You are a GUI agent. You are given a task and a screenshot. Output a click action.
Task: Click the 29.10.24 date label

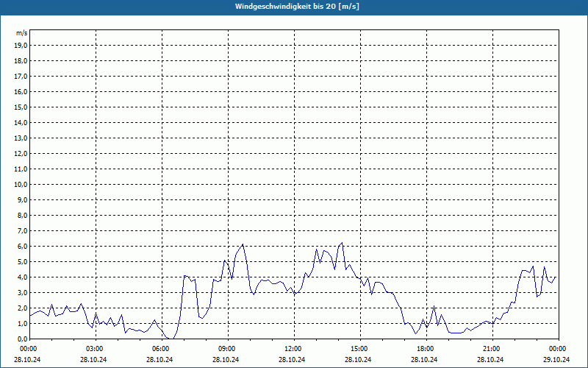pos(556,359)
